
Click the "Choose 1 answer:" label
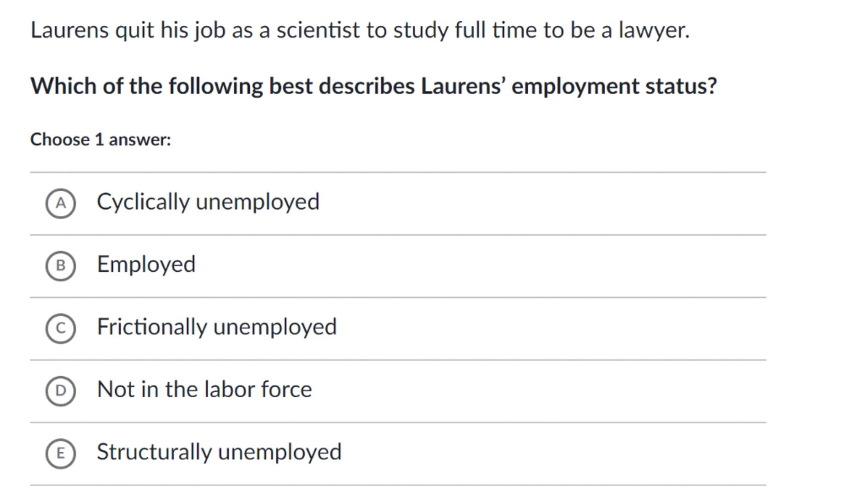[x=101, y=140]
